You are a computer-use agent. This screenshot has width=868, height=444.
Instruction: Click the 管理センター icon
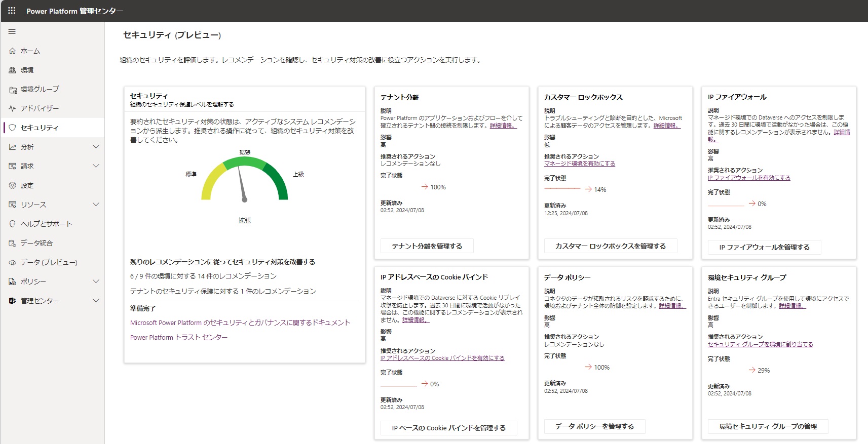[x=13, y=301]
